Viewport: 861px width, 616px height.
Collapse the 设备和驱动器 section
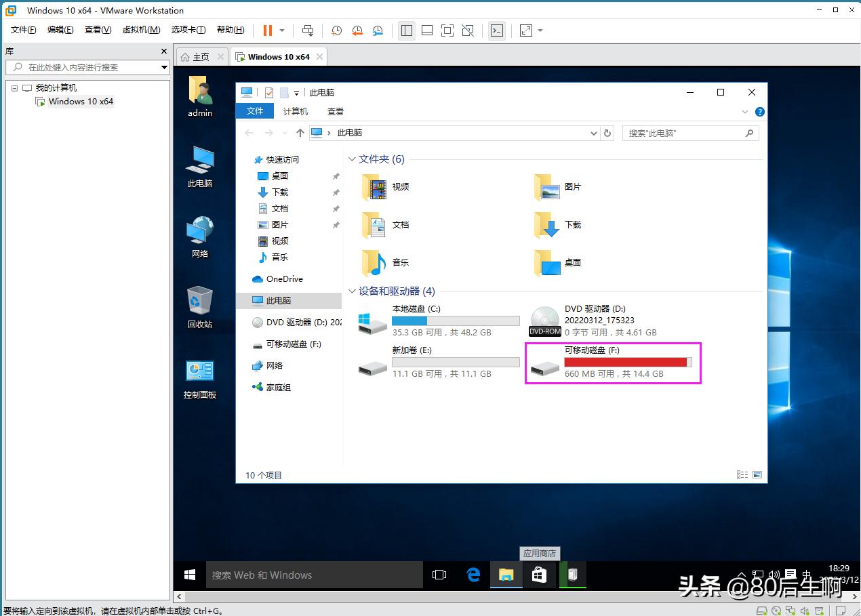pos(351,291)
